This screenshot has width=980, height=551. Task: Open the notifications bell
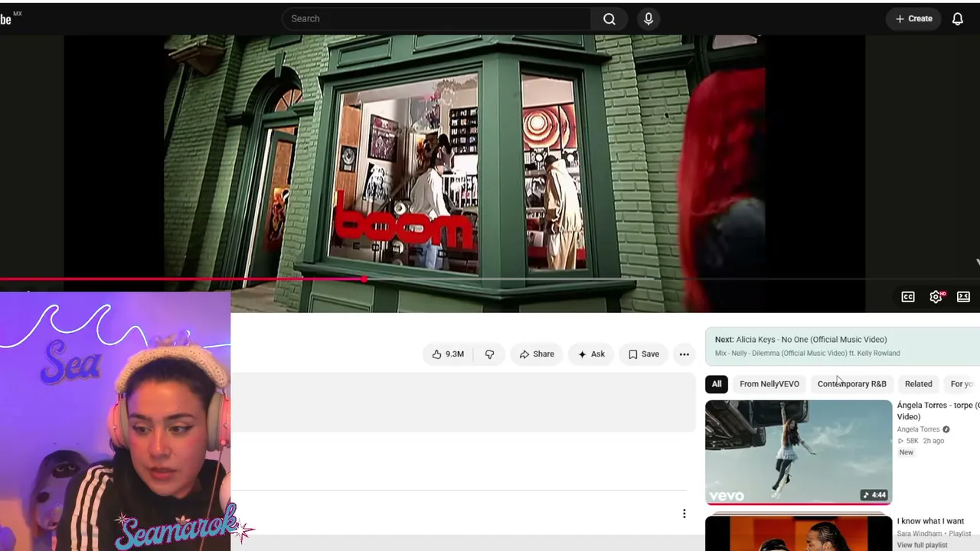(957, 19)
